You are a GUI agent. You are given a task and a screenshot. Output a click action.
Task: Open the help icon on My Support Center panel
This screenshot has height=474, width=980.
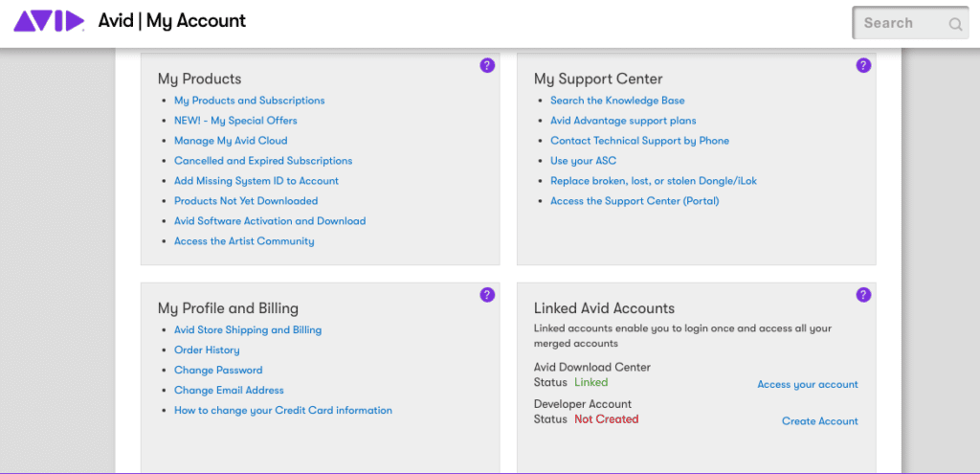click(x=863, y=65)
